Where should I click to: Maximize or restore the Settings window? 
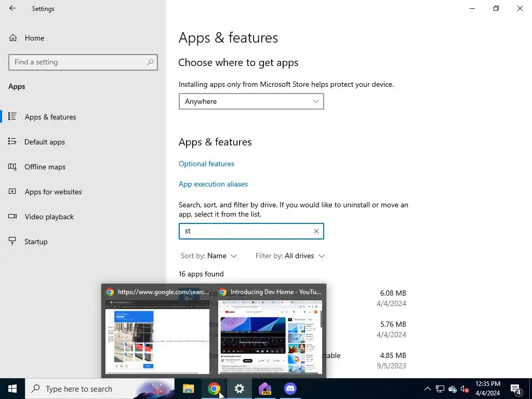496,8
